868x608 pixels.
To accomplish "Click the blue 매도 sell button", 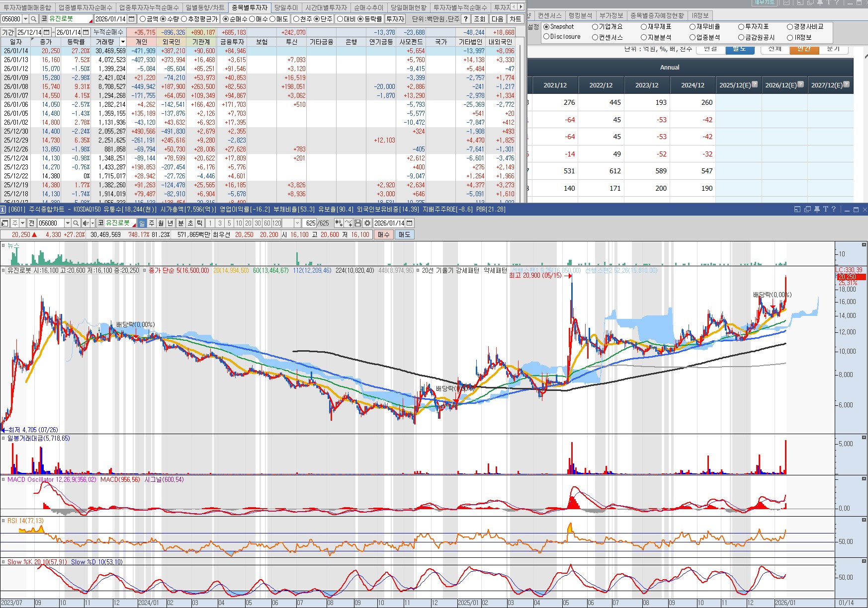I will point(404,234).
